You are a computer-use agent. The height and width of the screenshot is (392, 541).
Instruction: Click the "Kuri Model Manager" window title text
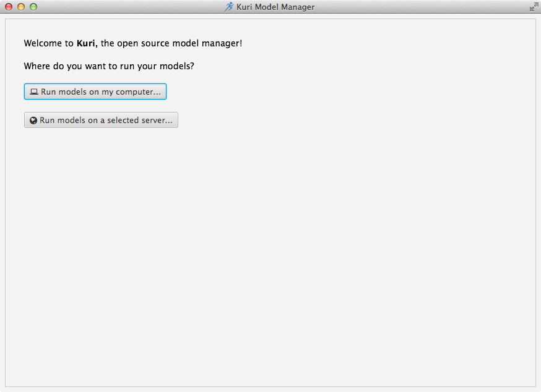pyautogui.click(x=275, y=7)
